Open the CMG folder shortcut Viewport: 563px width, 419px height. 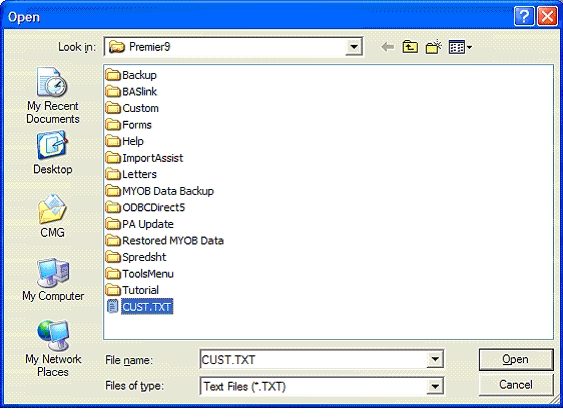pos(52,216)
